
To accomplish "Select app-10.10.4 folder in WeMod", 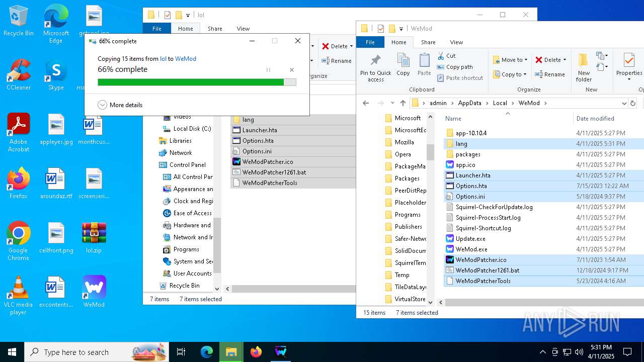I will pos(471,133).
